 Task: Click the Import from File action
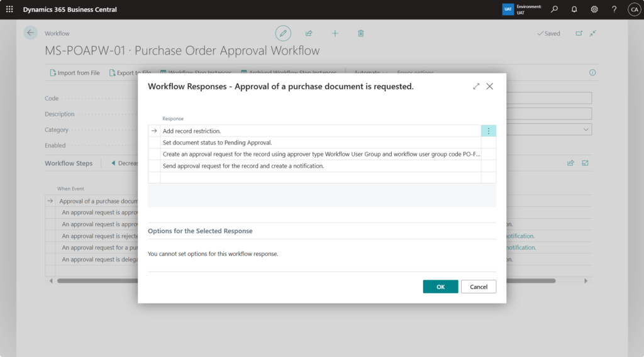coord(75,73)
